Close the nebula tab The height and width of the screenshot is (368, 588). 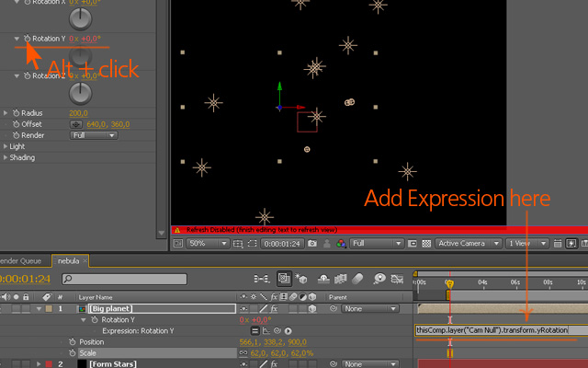pyautogui.click(x=85, y=260)
